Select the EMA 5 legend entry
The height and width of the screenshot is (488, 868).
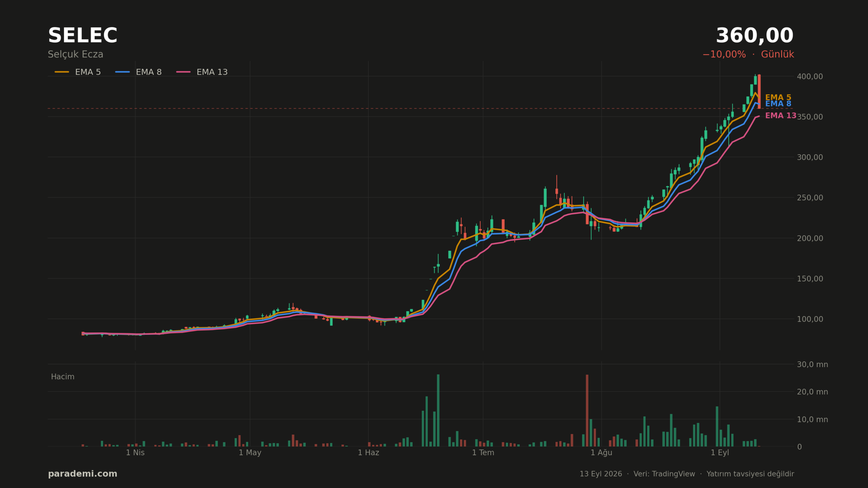point(78,72)
